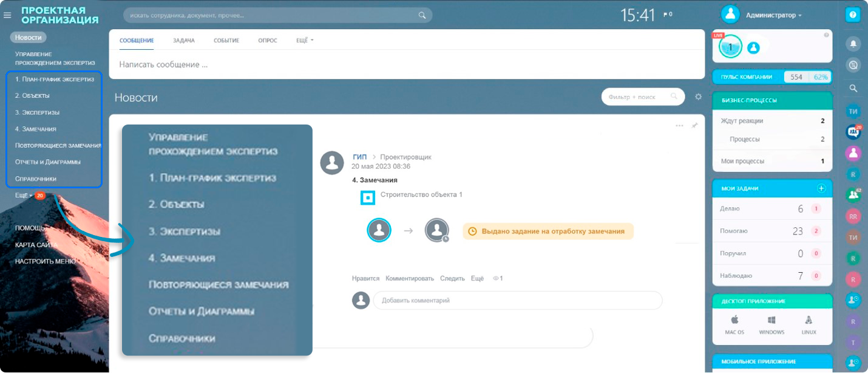868x373 pixels.
Task: Open the help question mark icon
Action: coord(853,15)
